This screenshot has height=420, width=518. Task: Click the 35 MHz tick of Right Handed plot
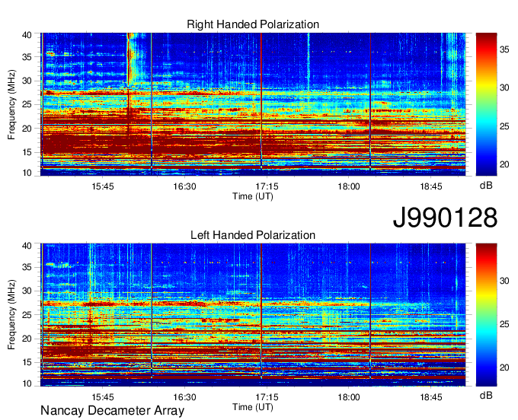(x=27, y=57)
